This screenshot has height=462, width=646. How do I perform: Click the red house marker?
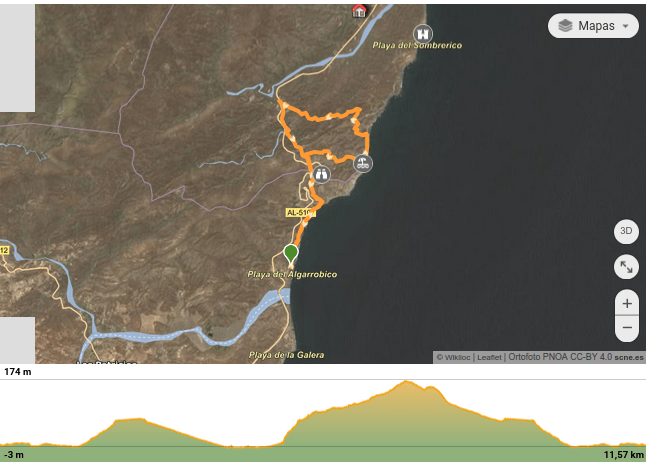(x=359, y=11)
